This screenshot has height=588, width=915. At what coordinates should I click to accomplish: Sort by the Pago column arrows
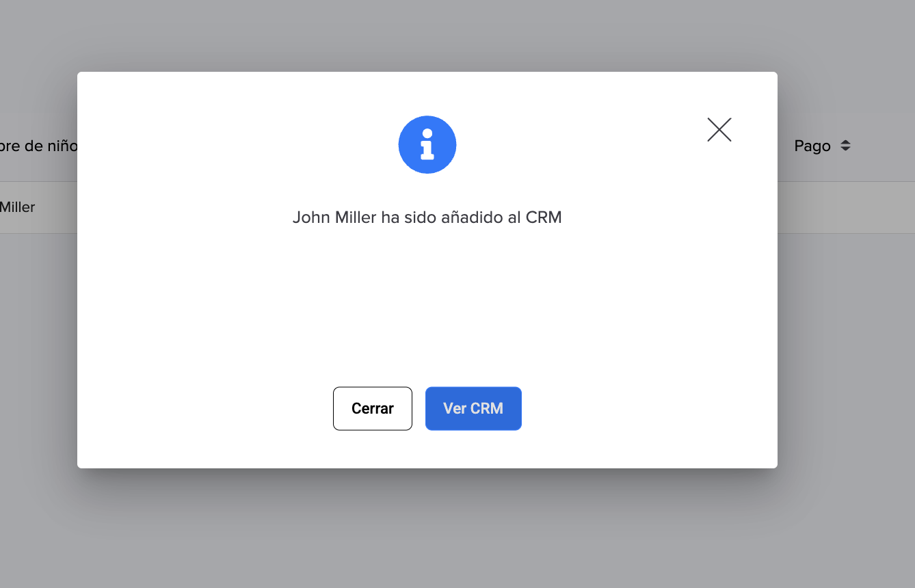846,146
